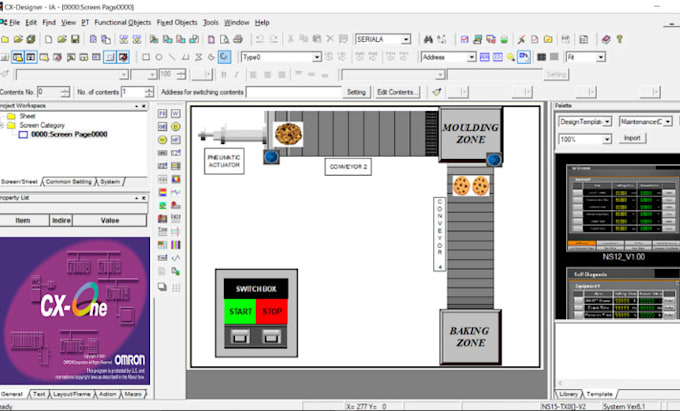Click the MOULDING ZONE block on canvas
Viewport: 680px width, 411px height.
471,134
